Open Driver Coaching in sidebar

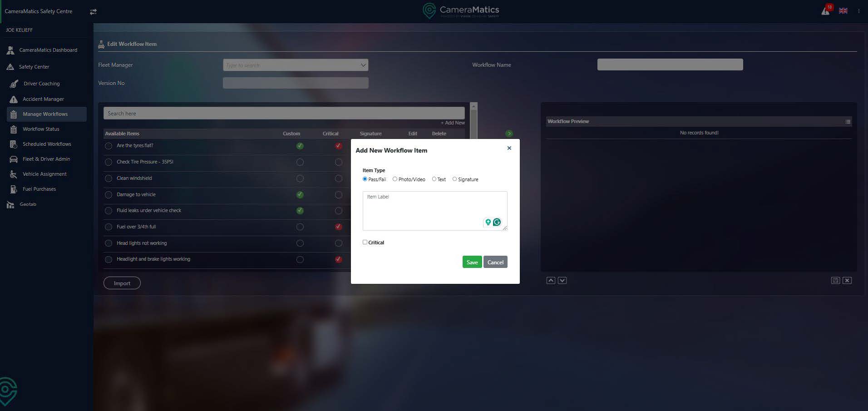41,84
